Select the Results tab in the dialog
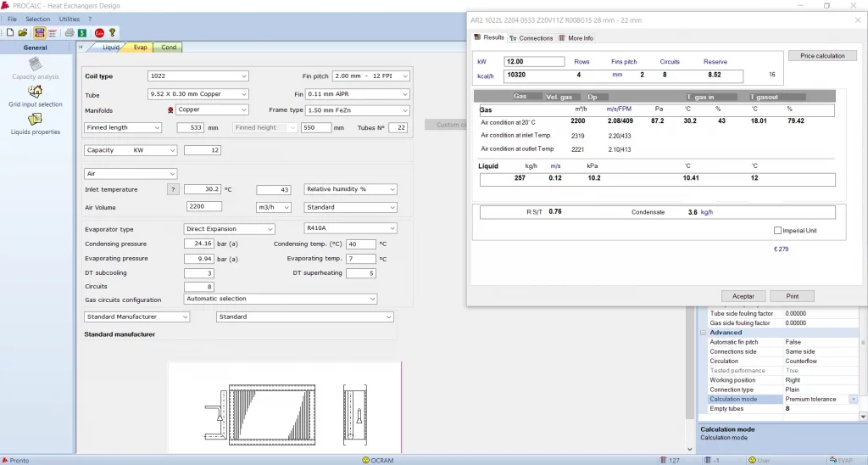This screenshot has width=868, height=465. pyautogui.click(x=489, y=37)
